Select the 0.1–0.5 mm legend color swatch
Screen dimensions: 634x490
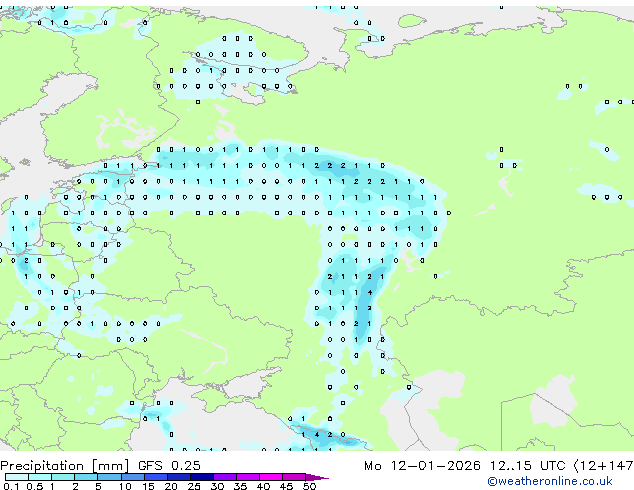coord(17,477)
